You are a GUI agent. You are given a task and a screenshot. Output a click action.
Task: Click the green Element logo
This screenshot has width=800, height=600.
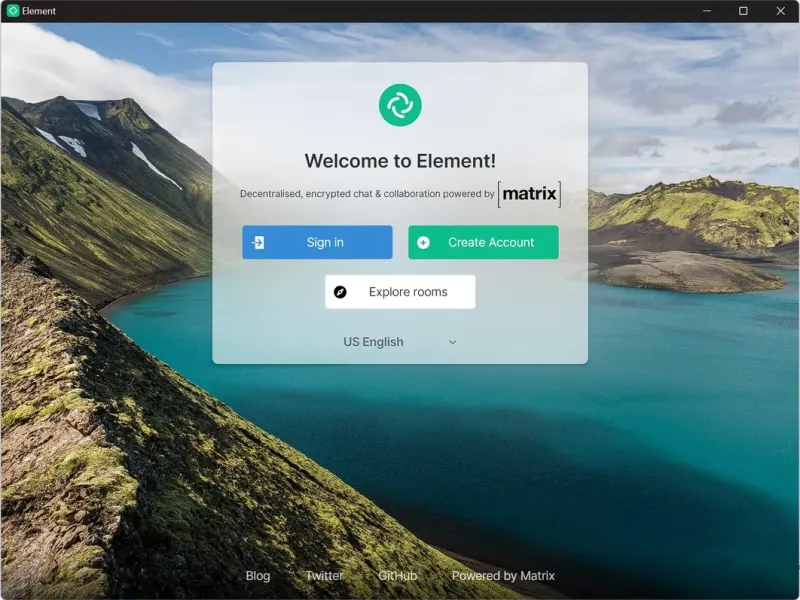pyautogui.click(x=400, y=105)
